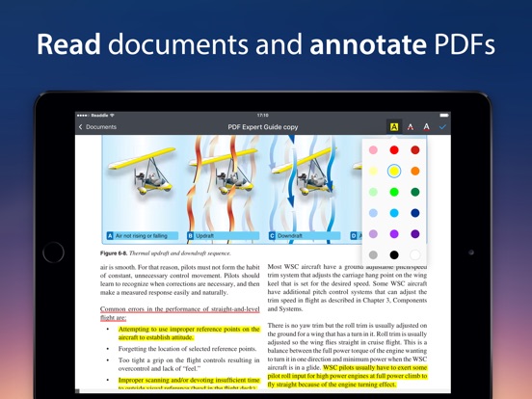This screenshot has height=399, width=532.
Task: Choose the orange color swatch
Action: (x=415, y=171)
